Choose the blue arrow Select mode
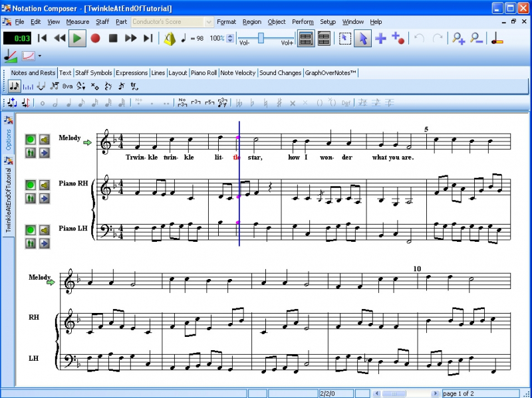Viewport: 532px width, 398px height. [x=362, y=39]
